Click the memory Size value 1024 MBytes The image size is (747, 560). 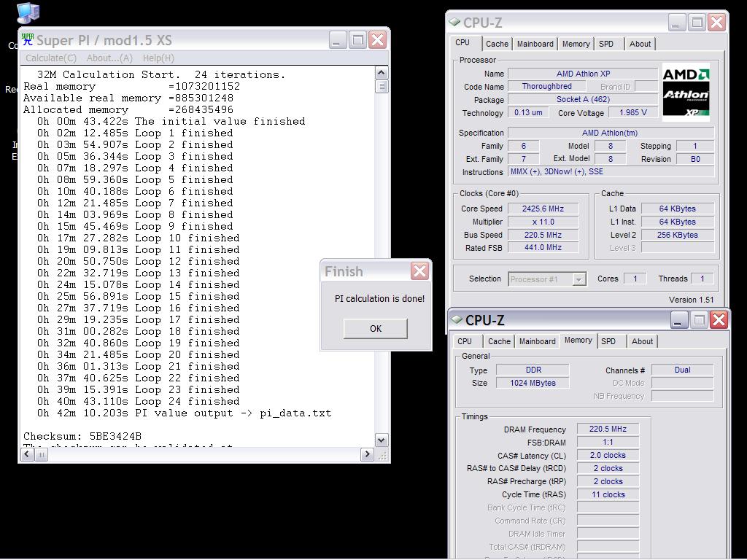coord(533,383)
